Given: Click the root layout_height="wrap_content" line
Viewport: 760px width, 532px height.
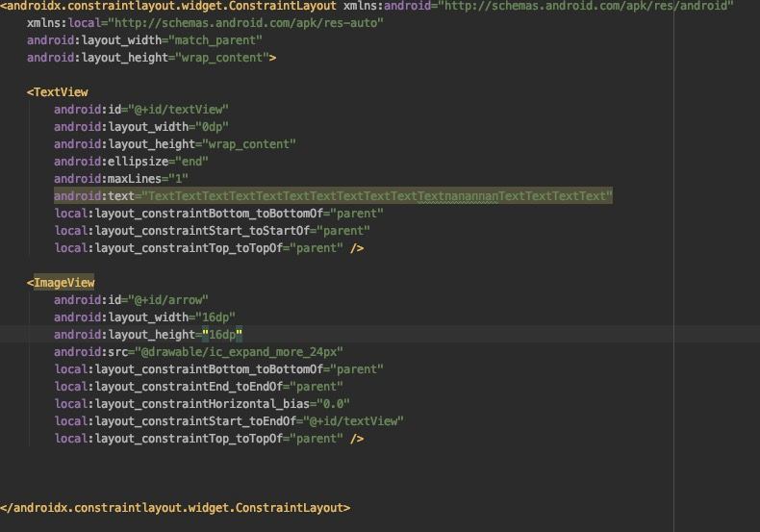Looking at the screenshot, I should 151,58.
